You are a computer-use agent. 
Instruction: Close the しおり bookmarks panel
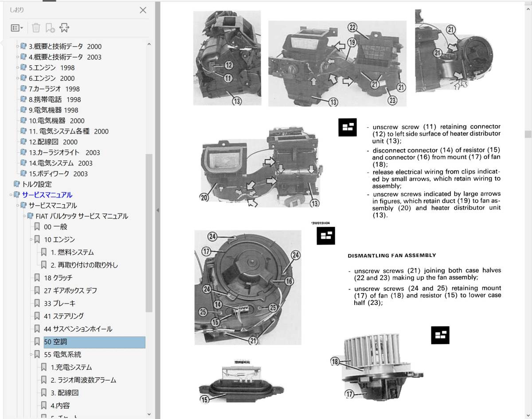[x=143, y=10]
